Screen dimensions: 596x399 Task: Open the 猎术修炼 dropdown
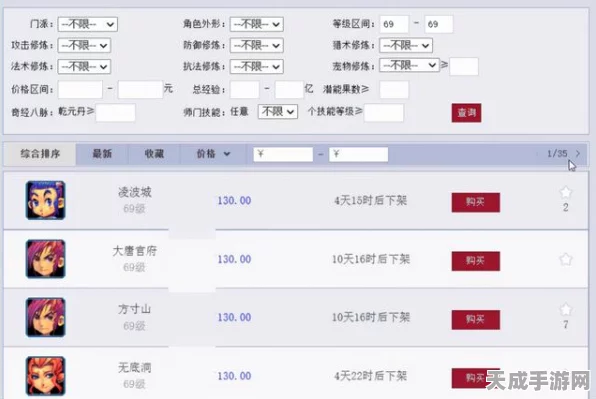coord(406,46)
